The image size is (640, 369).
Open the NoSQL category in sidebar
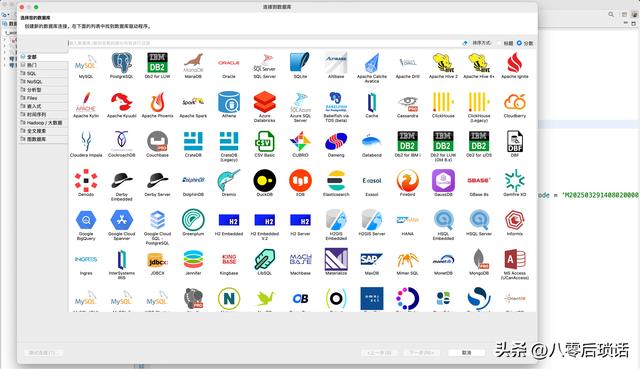[x=43, y=82]
